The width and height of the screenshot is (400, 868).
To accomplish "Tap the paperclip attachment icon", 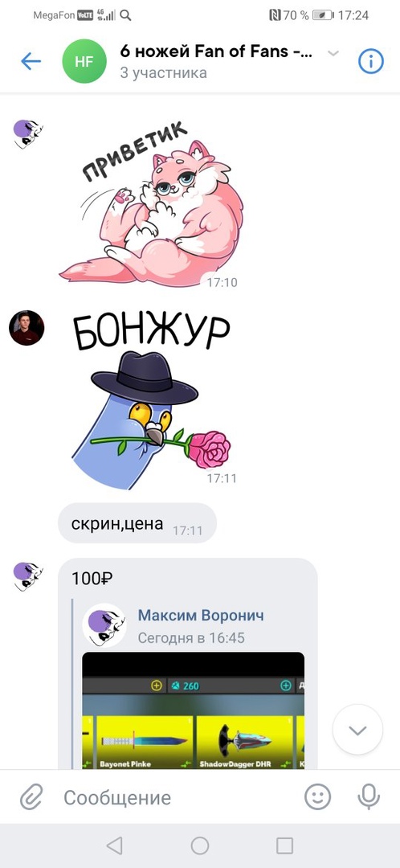I will (31, 798).
